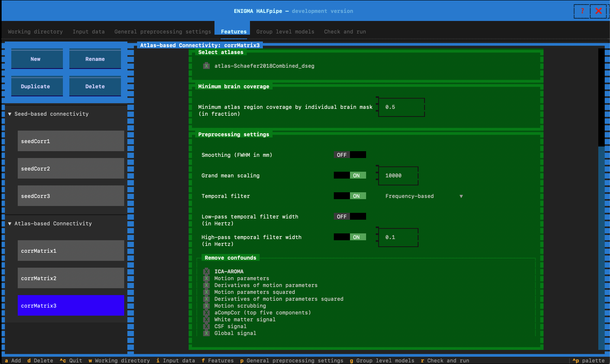Click the 'd Delete' footer shortcut
610x364 pixels.
click(x=40, y=360)
